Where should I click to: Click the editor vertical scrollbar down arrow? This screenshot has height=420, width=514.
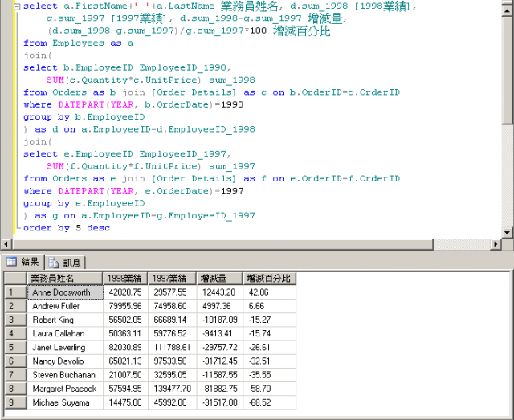(x=507, y=232)
